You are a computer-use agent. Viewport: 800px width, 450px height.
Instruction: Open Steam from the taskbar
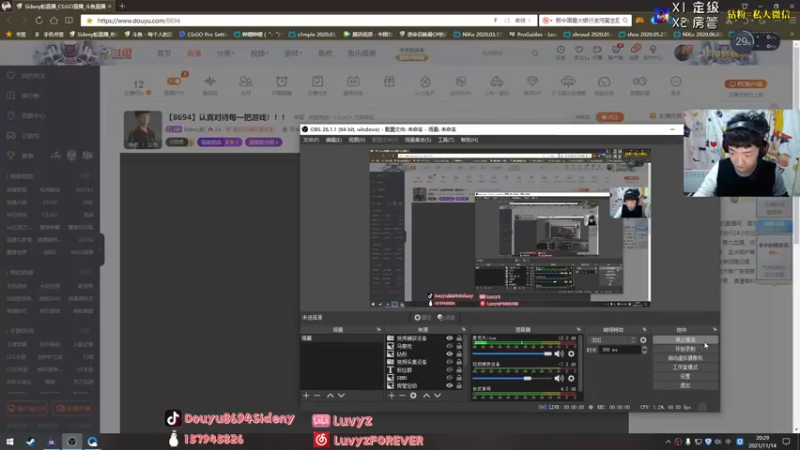click(x=31, y=442)
